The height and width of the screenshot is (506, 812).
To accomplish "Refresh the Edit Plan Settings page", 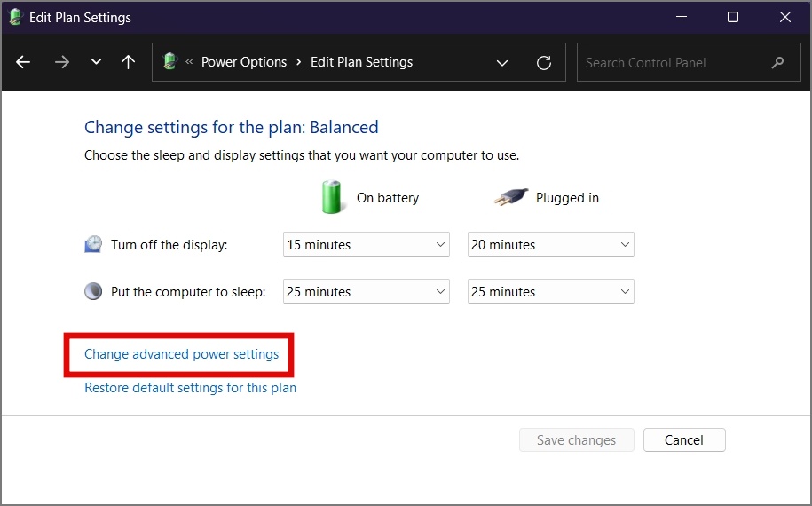I will point(544,63).
